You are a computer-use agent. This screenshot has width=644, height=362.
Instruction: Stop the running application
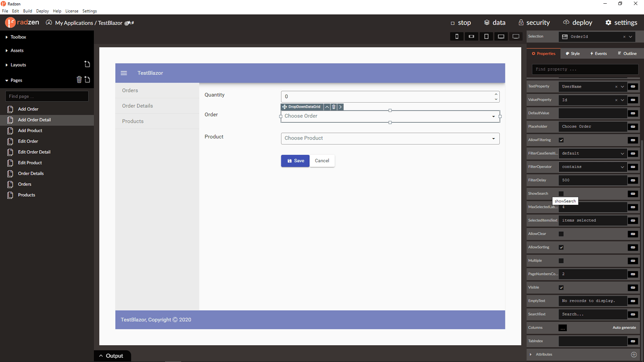(461, 22)
